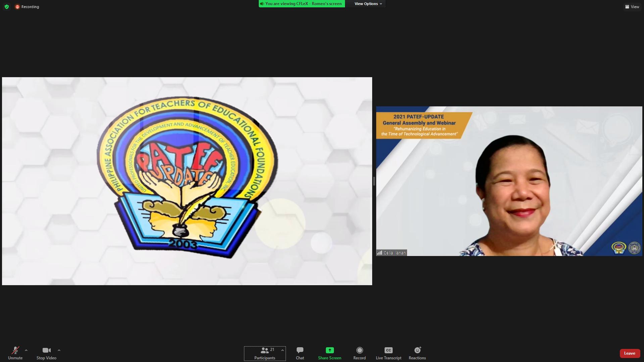644x362 pixels.
Task: Start recording with Record button
Action: [359, 353]
